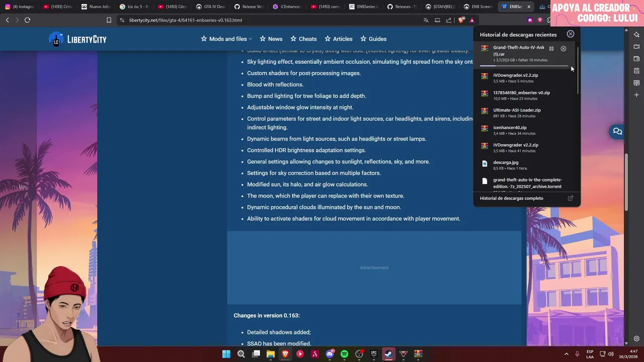Close the recent downloads history panel
Image resolution: width=644 pixels, height=362 pixels.
pyautogui.click(x=570, y=34)
